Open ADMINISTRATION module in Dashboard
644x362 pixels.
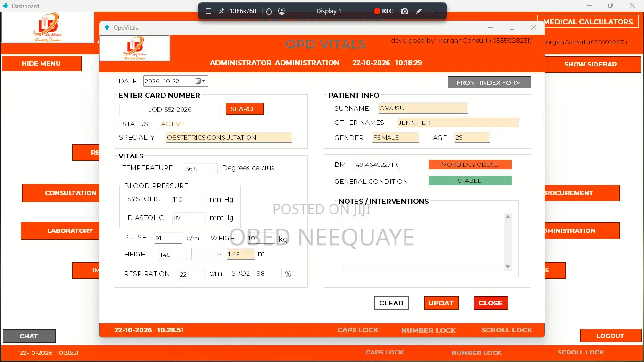(582, 230)
